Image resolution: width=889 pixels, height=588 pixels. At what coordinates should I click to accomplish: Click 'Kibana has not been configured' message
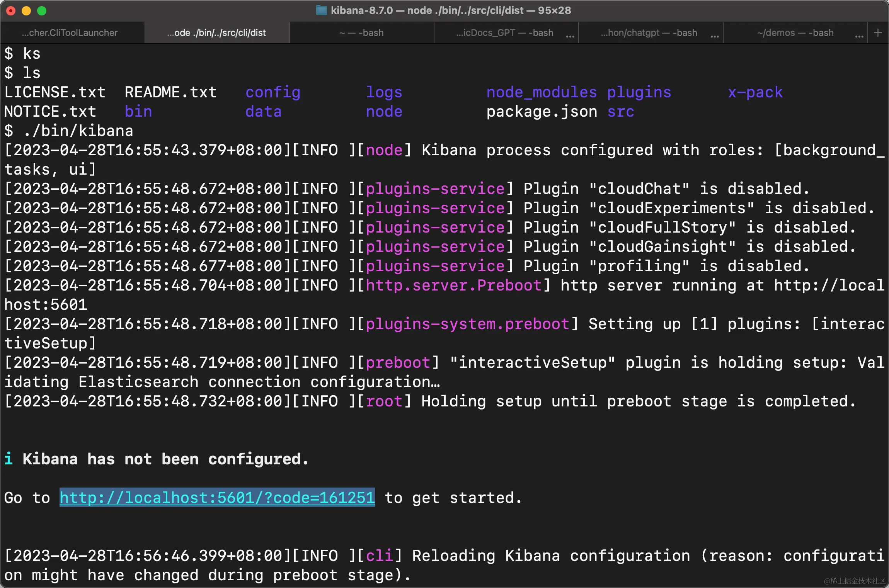(x=165, y=459)
